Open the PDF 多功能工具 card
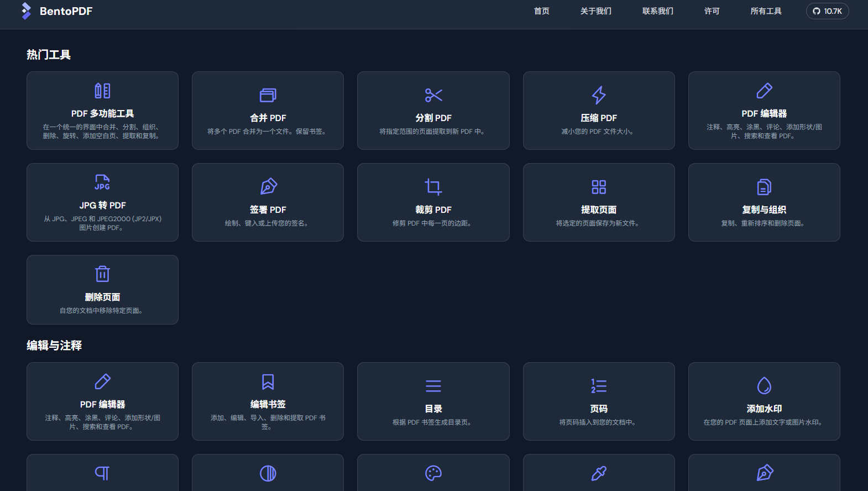The width and height of the screenshot is (868, 491). pyautogui.click(x=102, y=111)
